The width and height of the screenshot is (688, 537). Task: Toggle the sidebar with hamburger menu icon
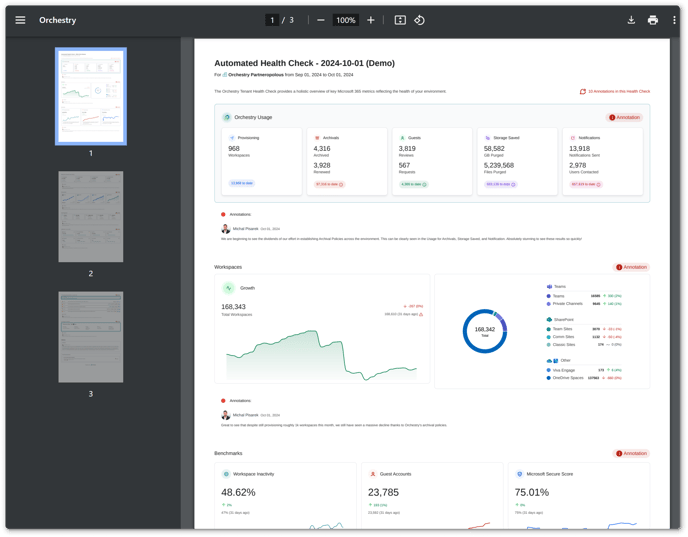pyautogui.click(x=20, y=20)
